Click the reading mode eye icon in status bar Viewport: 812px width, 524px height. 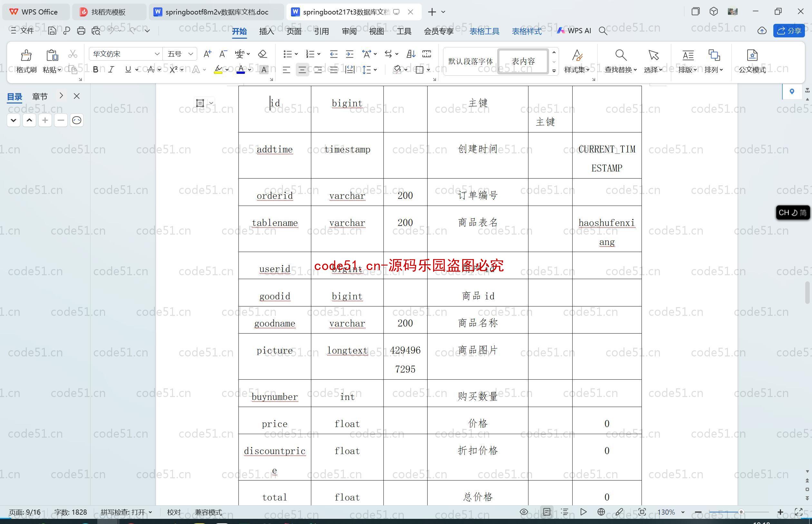524,512
